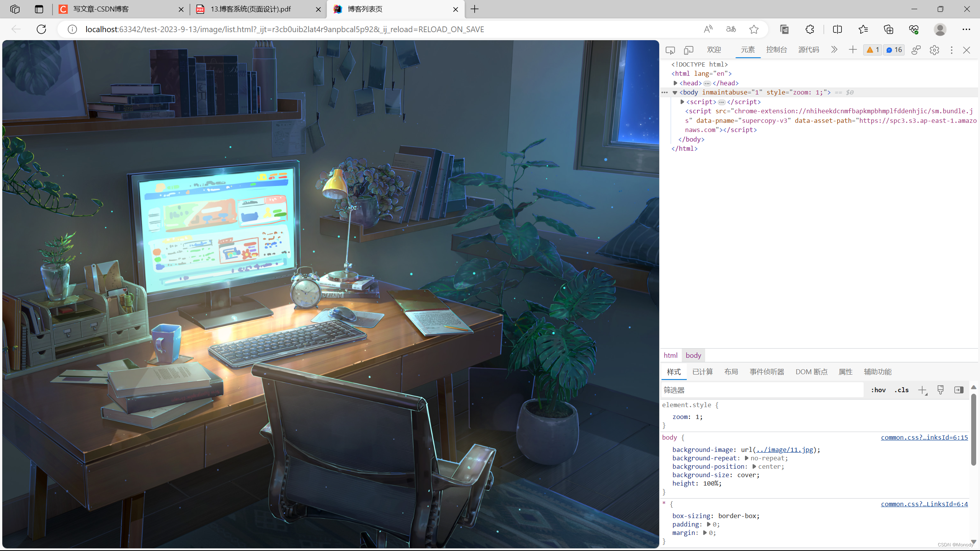Expand background-position shorthand triangle
The width and height of the screenshot is (980, 551).
[x=754, y=466]
